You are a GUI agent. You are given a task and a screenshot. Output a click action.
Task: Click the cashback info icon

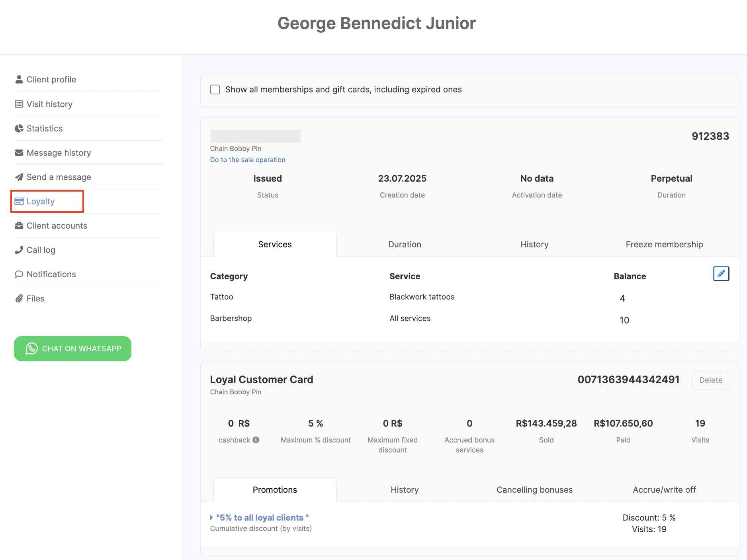256,440
